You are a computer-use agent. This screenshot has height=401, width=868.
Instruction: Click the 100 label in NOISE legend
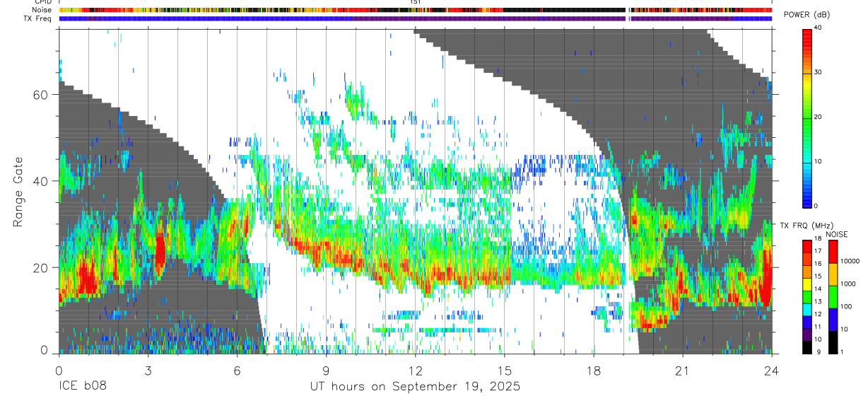click(x=845, y=306)
